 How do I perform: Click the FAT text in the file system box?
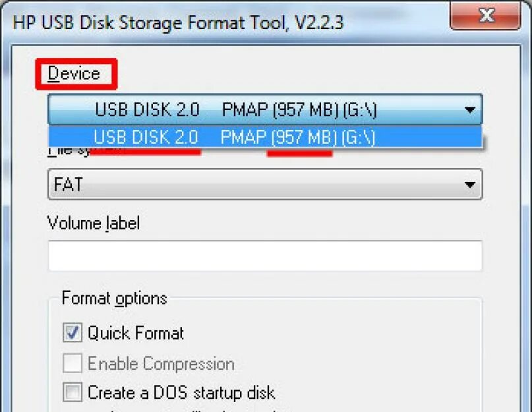point(69,185)
